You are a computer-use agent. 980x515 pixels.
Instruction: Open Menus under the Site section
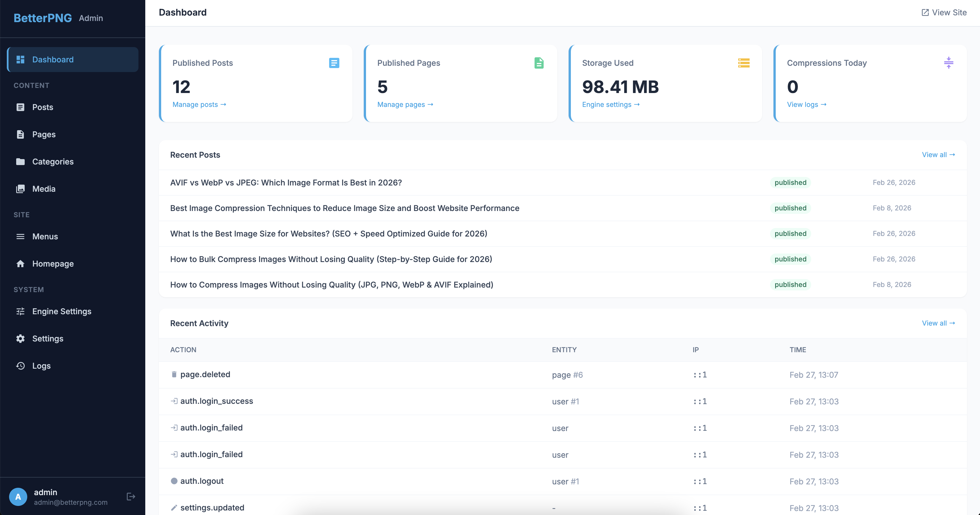45,237
